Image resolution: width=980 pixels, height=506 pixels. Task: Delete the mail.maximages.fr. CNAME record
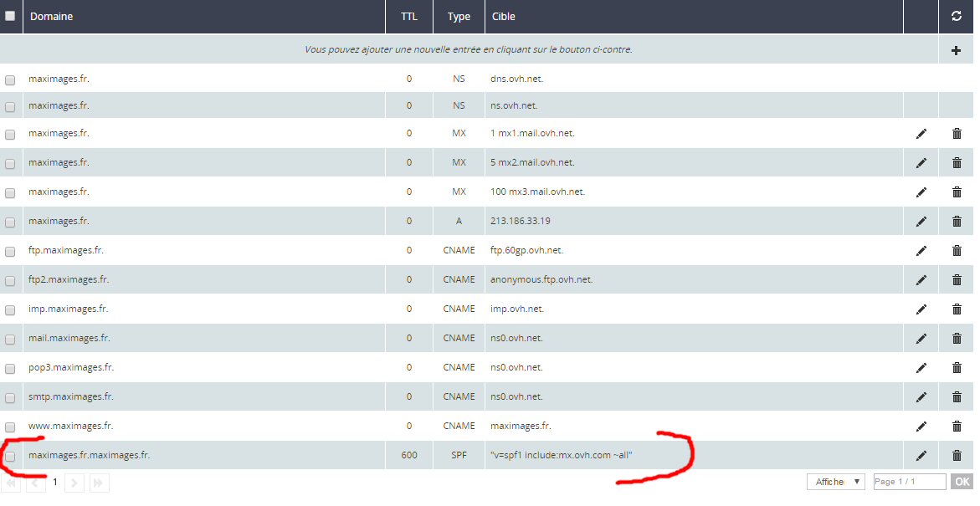click(x=957, y=339)
